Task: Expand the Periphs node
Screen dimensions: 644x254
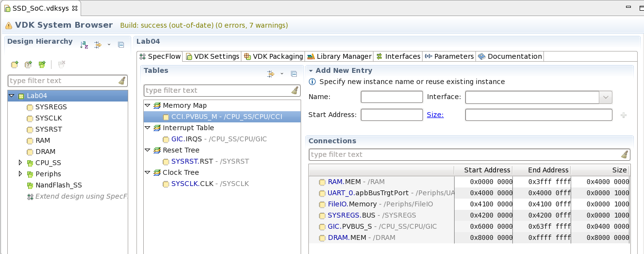Action: pos(20,174)
